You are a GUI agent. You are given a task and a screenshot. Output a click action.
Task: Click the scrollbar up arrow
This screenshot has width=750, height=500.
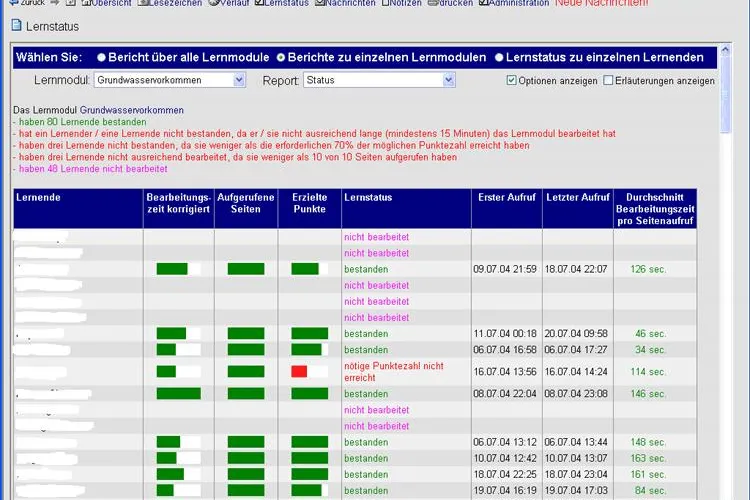pos(725,49)
